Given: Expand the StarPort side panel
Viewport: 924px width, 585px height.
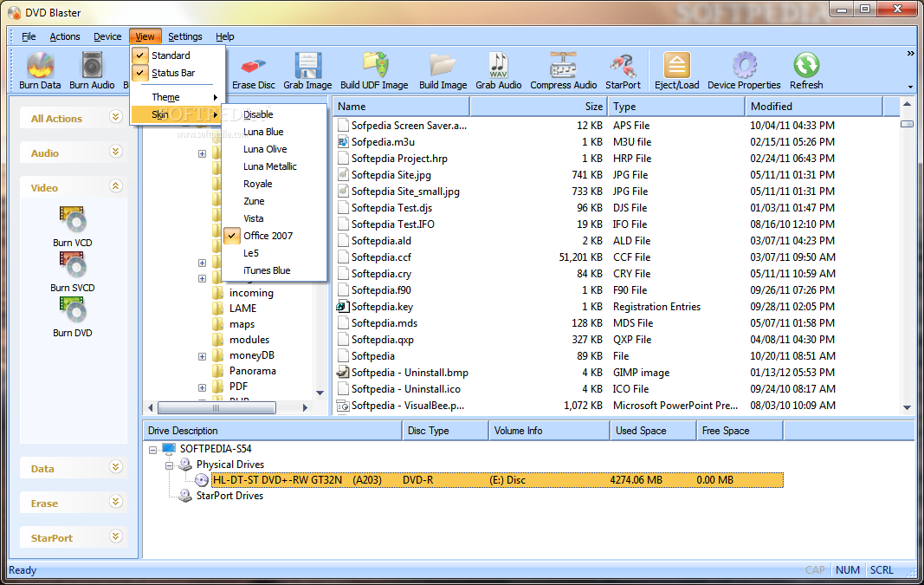Looking at the screenshot, I should (x=115, y=536).
